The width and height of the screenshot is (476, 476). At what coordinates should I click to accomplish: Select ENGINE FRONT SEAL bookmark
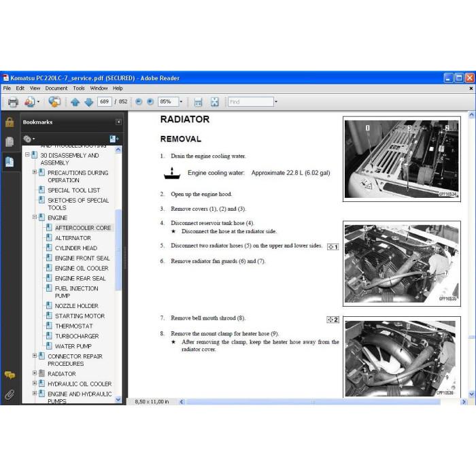[x=82, y=258]
